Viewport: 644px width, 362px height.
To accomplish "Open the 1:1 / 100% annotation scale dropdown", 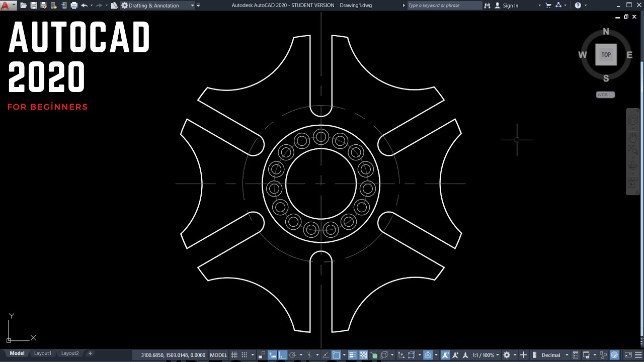I will [x=486, y=355].
